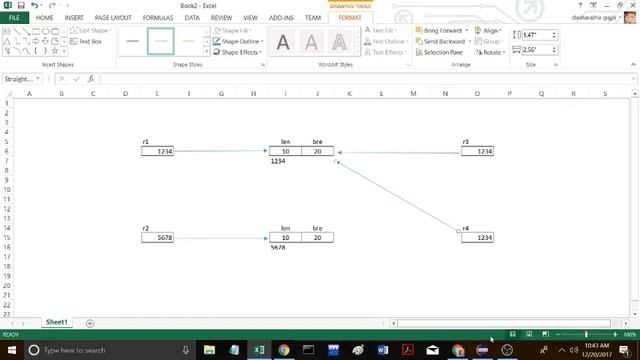Open File Explorer from the taskbar
Image resolution: width=640 pixels, height=360 pixels.
tap(209, 350)
